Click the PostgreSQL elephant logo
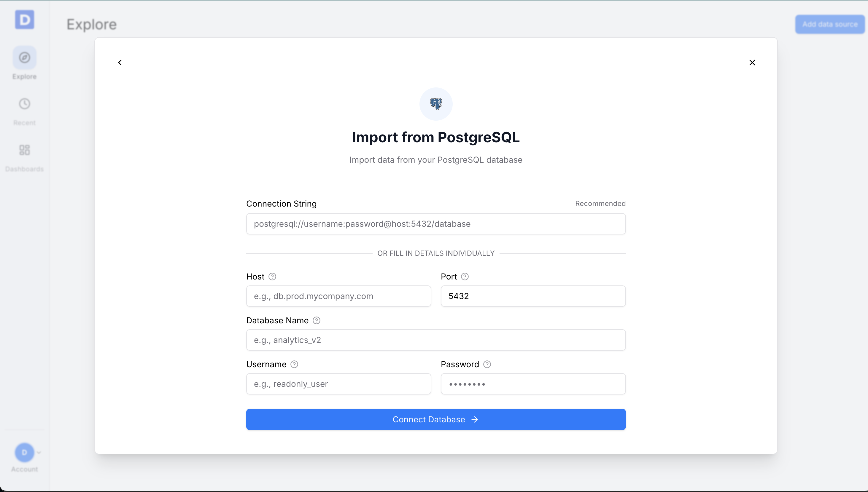 coord(435,104)
